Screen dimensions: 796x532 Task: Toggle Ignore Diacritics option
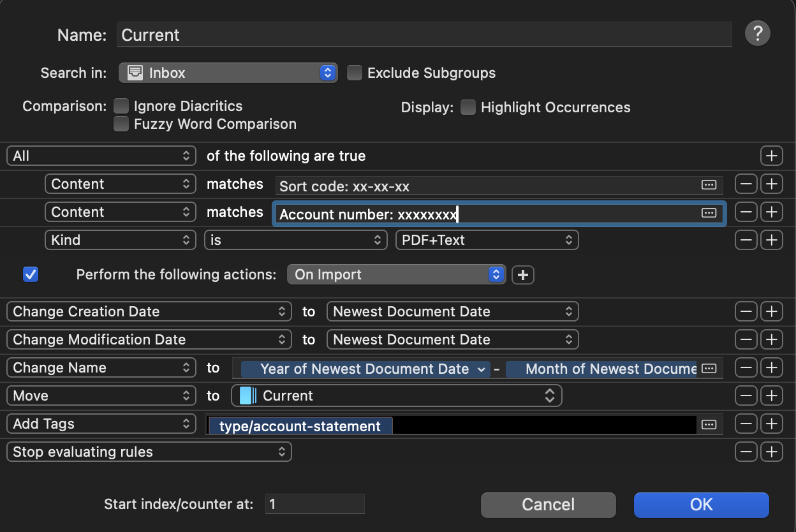pyautogui.click(x=121, y=106)
